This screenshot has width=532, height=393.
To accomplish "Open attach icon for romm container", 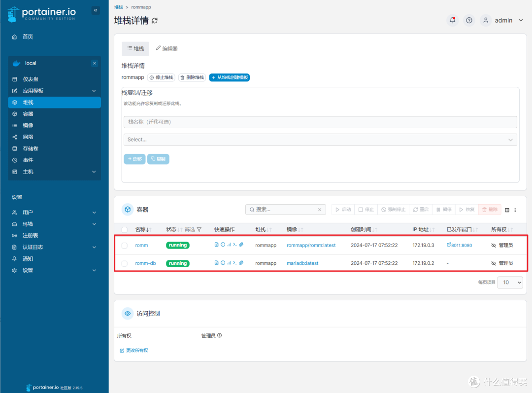I will [241, 245].
